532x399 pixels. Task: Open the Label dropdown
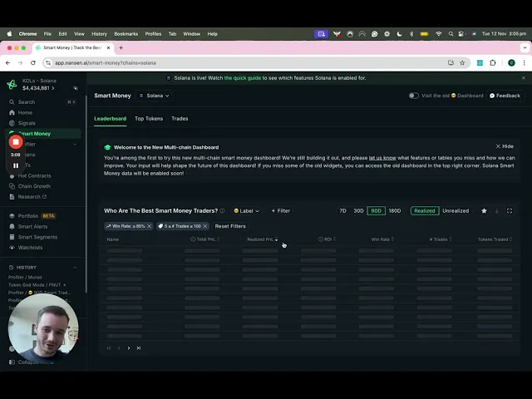point(246,211)
